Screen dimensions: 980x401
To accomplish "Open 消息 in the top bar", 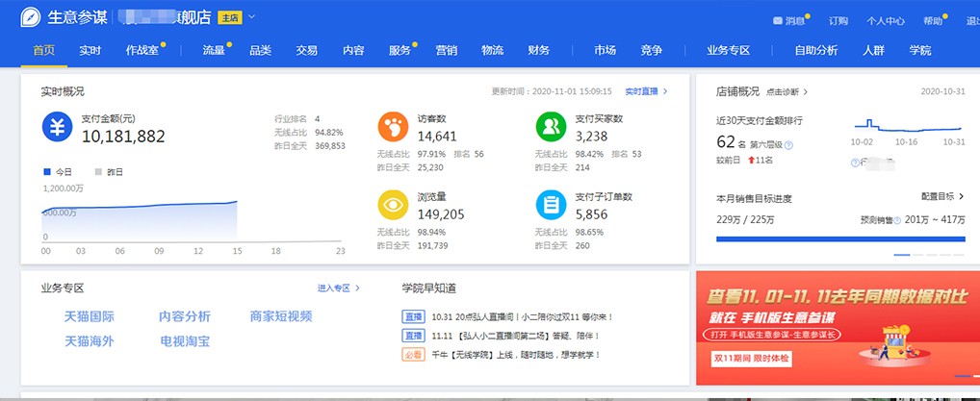I will [795, 20].
